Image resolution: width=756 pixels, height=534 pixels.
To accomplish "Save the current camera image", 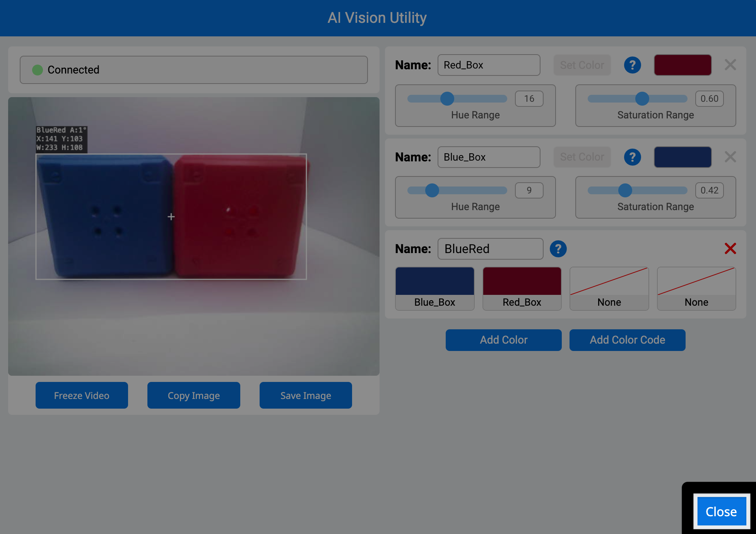I will 305,395.
